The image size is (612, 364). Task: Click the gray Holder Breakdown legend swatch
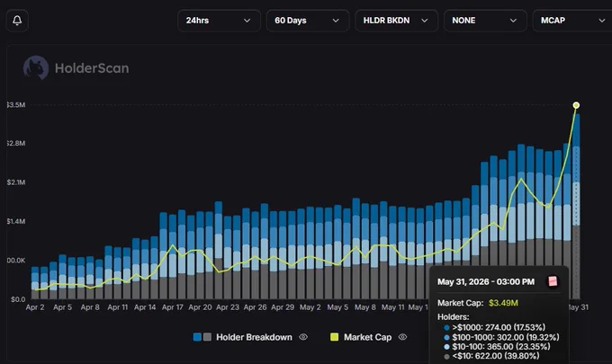(x=207, y=337)
